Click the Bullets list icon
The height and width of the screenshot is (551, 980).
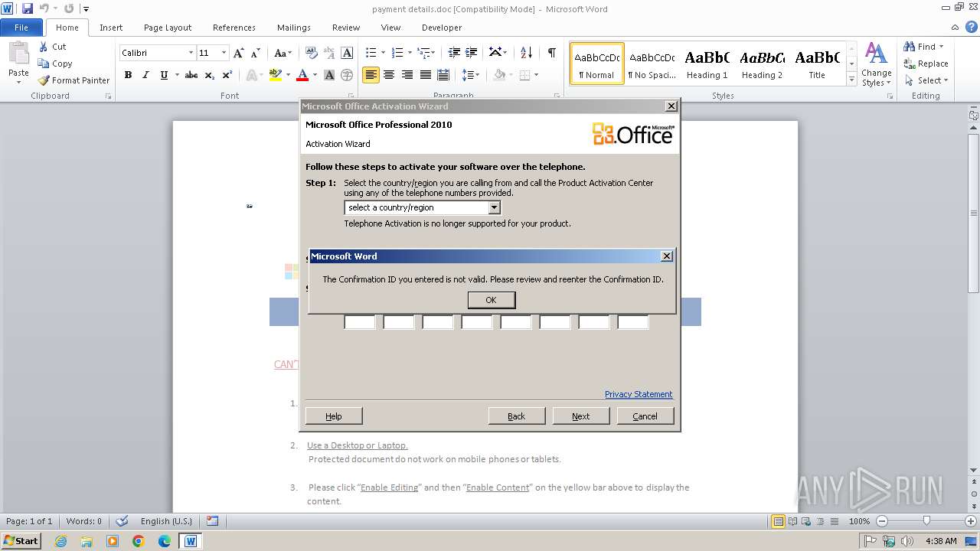point(371,53)
